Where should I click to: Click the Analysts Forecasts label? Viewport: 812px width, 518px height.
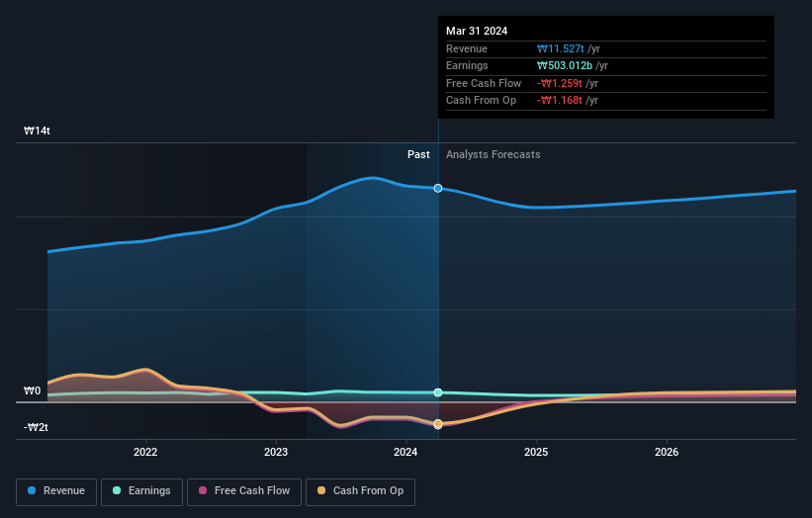(x=493, y=155)
